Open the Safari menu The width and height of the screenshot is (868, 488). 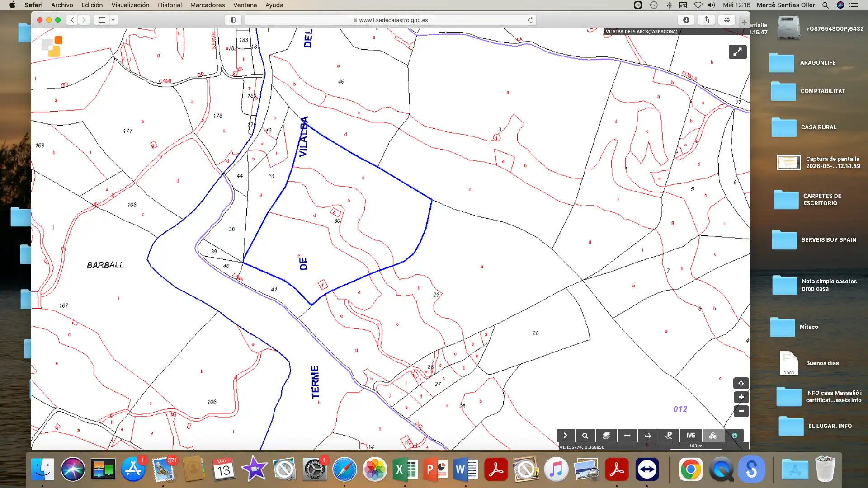[33, 5]
